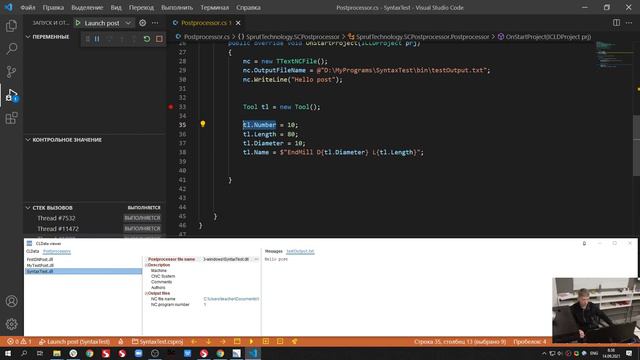This screenshot has width=640, height=360.
Task: Open the Выполнить menu
Action: [177, 7]
